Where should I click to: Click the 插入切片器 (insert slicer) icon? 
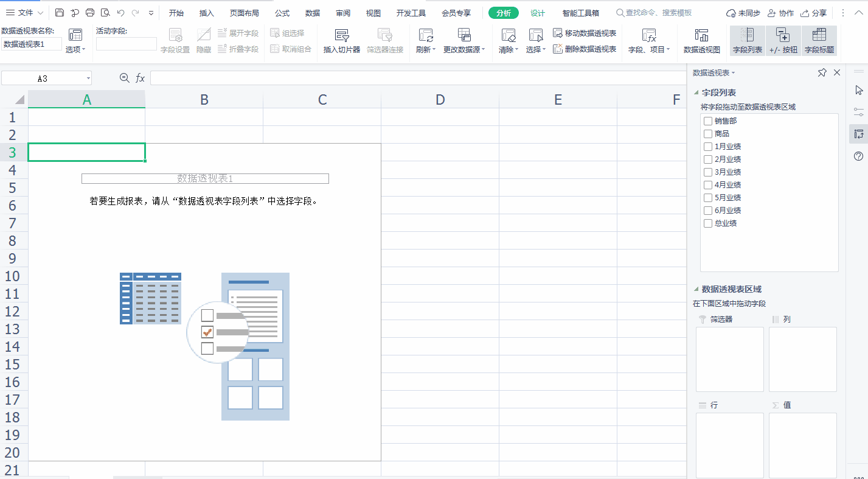(x=342, y=35)
